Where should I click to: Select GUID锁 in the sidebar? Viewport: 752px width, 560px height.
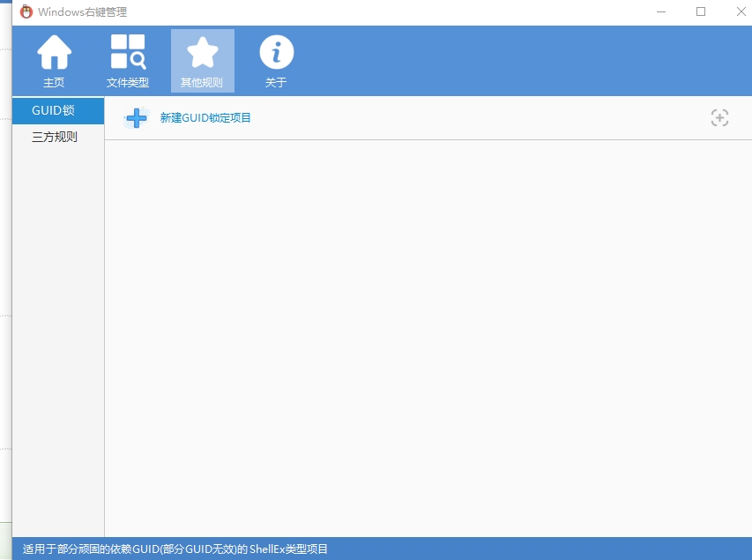[x=58, y=111]
